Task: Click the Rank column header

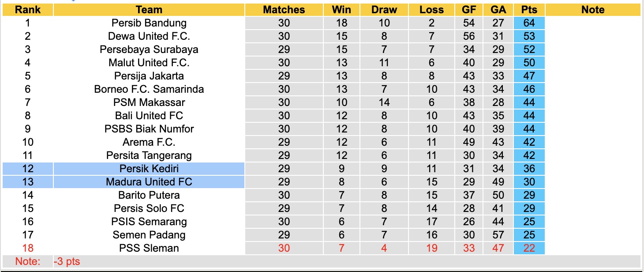Action: click(28, 10)
